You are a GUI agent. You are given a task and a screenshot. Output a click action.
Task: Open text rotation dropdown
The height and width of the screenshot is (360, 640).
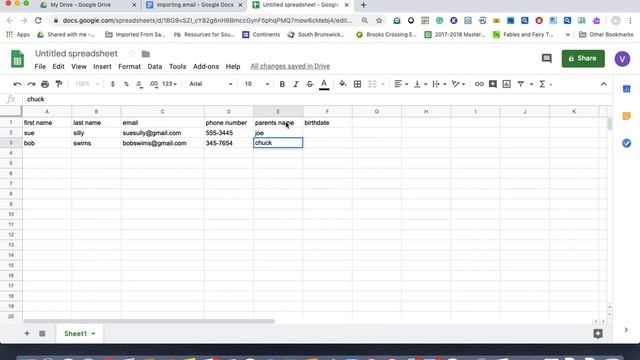pos(458,84)
